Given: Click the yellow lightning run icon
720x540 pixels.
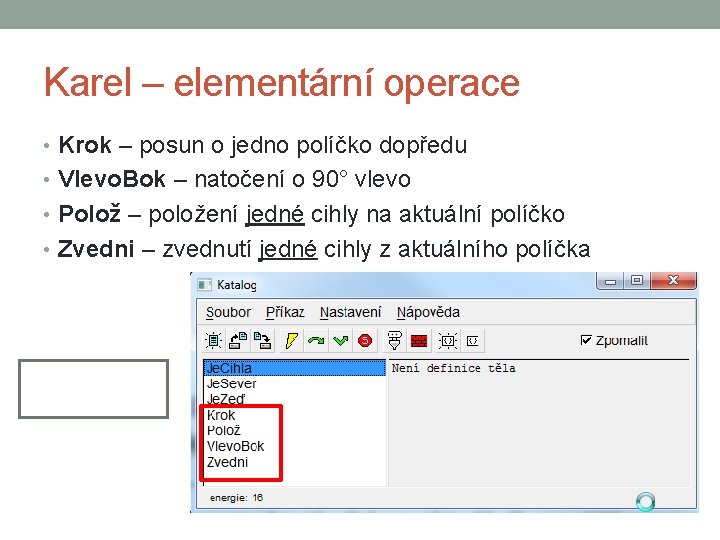Looking at the screenshot, I should 292,341.
